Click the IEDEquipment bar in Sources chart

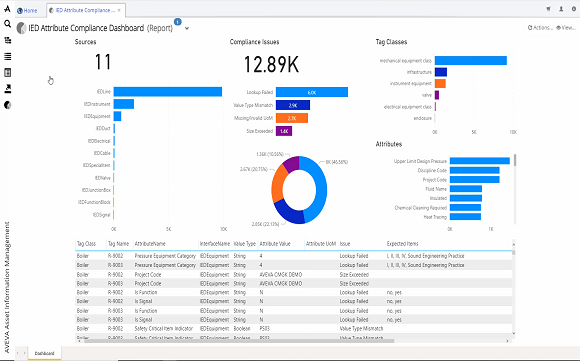click(117, 116)
